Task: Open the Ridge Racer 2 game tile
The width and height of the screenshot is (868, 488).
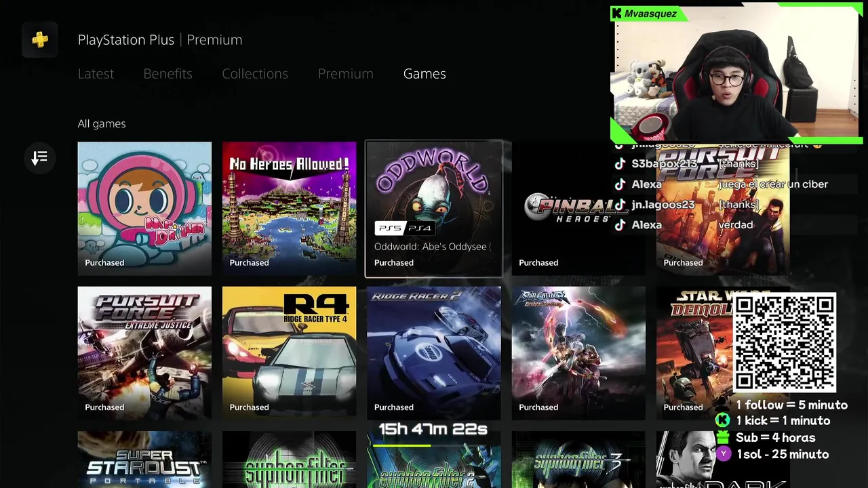Action: (x=434, y=353)
